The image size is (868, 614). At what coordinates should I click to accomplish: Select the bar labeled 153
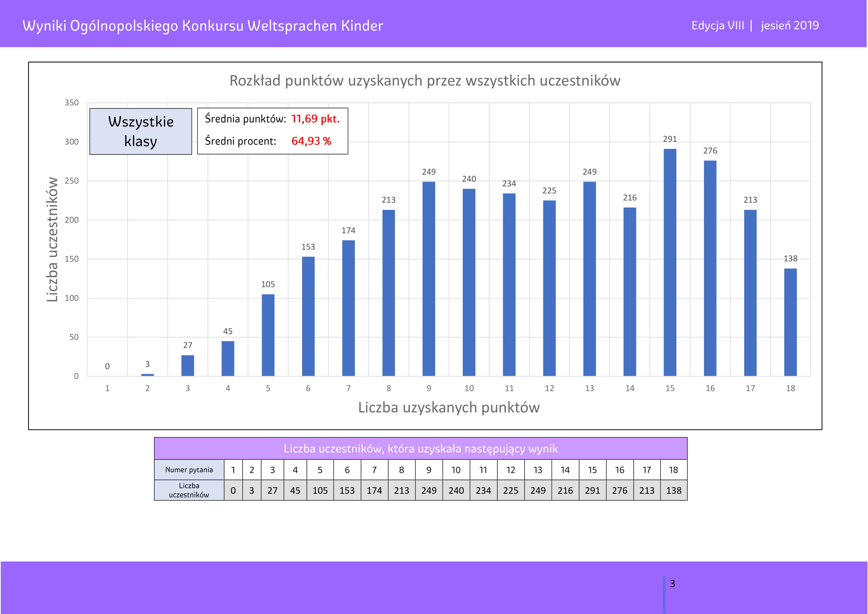coord(308,316)
